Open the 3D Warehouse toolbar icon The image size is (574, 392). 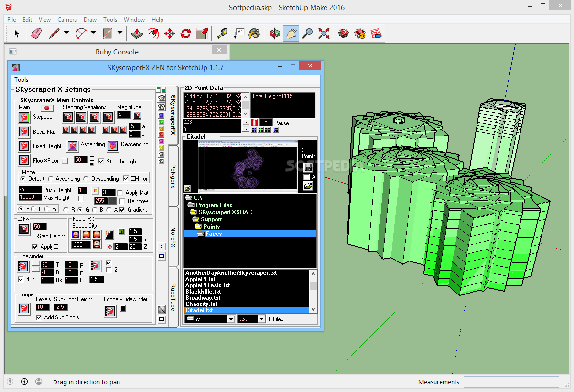pyautogui.click(x=344, y=33)
